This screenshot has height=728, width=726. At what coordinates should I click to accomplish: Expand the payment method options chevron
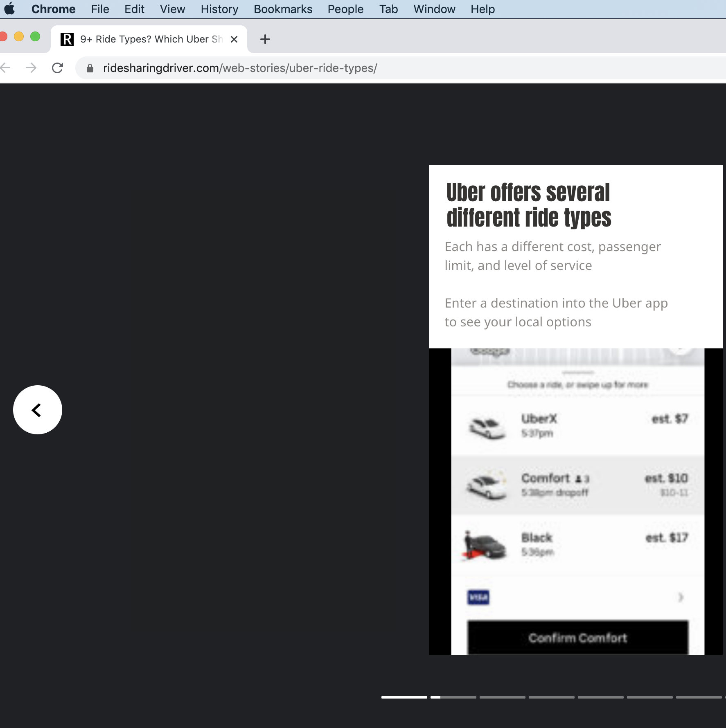pos(679,597)
